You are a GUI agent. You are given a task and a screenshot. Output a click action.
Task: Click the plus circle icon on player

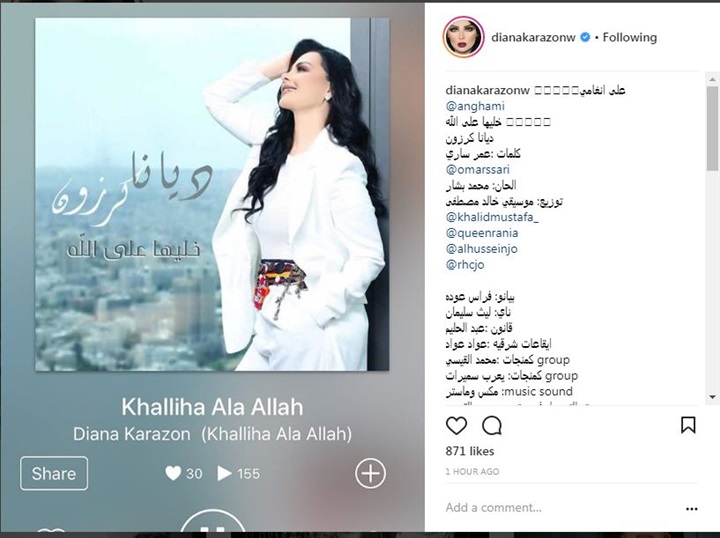tap(370, 473)
